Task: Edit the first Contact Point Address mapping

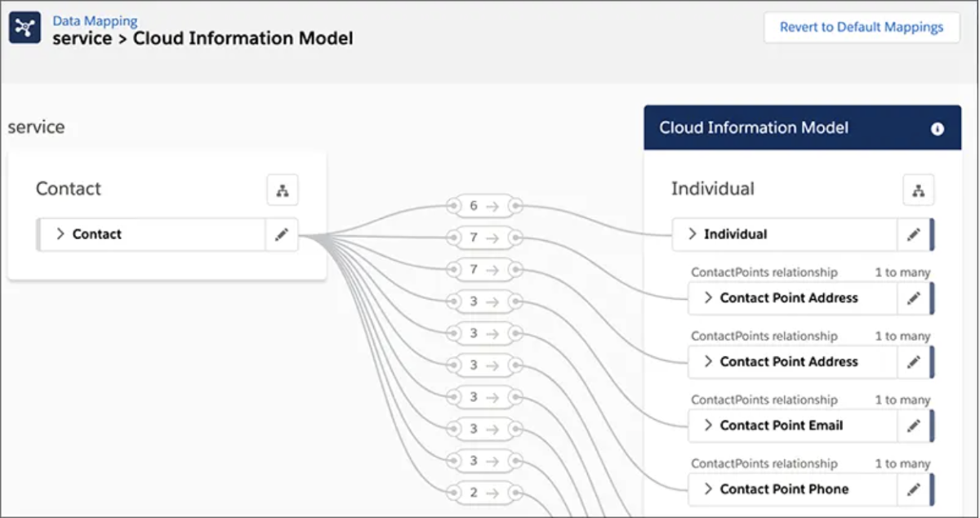Action: [913, 298]
